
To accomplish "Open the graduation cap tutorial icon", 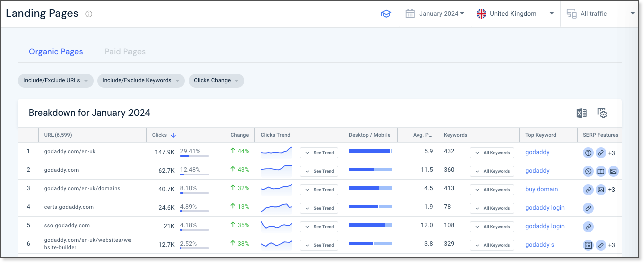I will pyautogui.click(x=385, y=14).
